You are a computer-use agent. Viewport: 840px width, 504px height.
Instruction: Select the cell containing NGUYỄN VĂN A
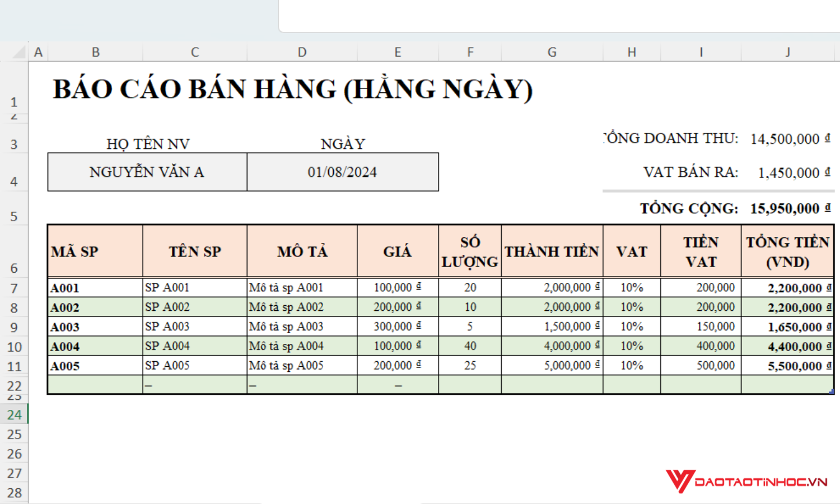pos(147,172)
